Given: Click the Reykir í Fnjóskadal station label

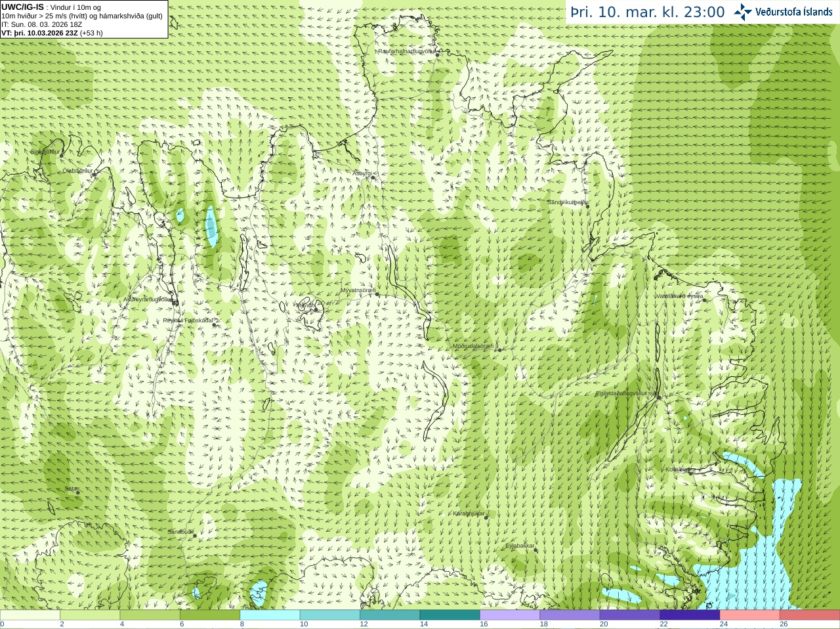Looking at the screenshot, I should tap(189, 320).
